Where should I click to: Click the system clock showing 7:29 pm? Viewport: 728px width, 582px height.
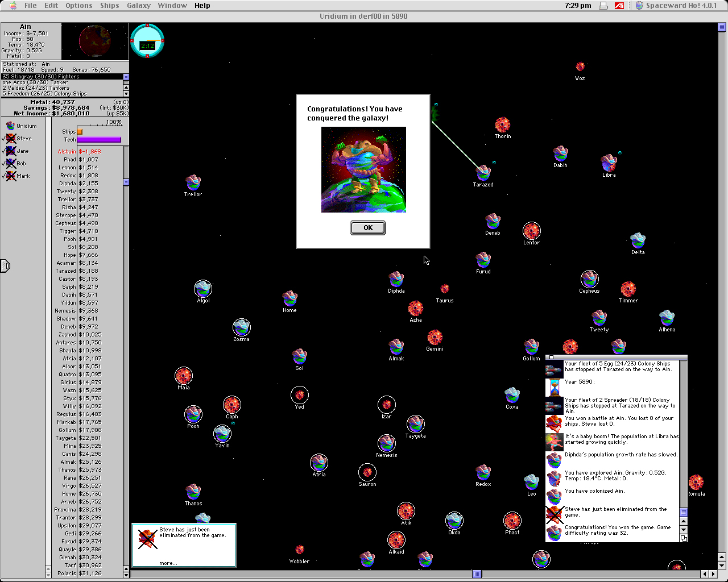click(578, 5)
